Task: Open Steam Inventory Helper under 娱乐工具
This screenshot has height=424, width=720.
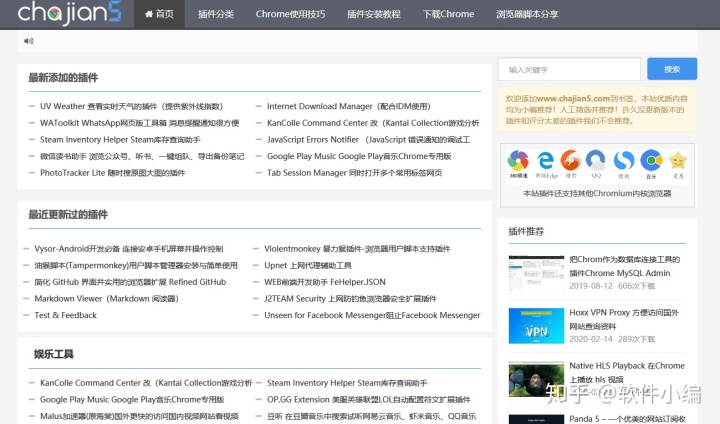Action: [347, 383]
